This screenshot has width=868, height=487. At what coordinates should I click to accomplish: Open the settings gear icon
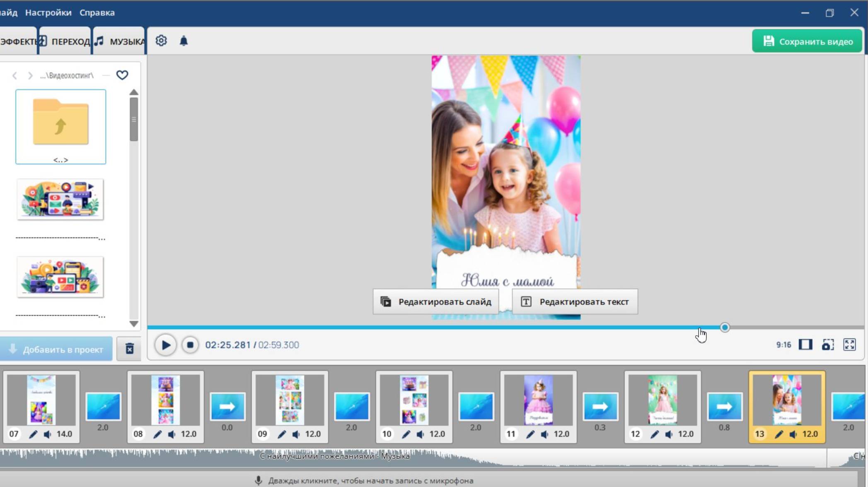click(x=161, y=40)
